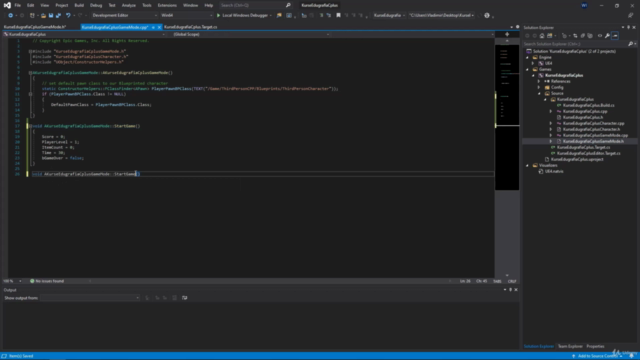Close the Output panel

pos(516,290)
